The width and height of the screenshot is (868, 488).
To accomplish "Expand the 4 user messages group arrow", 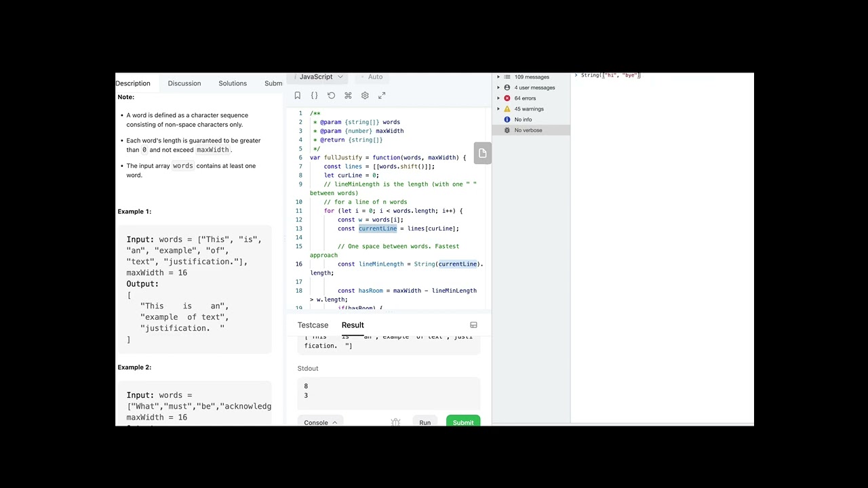I will point(498,87).
